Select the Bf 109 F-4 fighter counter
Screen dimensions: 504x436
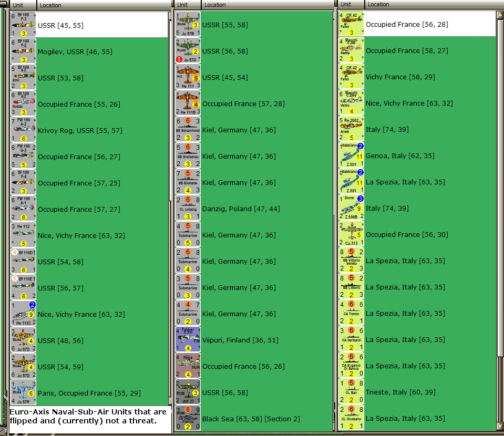[23, 182]
